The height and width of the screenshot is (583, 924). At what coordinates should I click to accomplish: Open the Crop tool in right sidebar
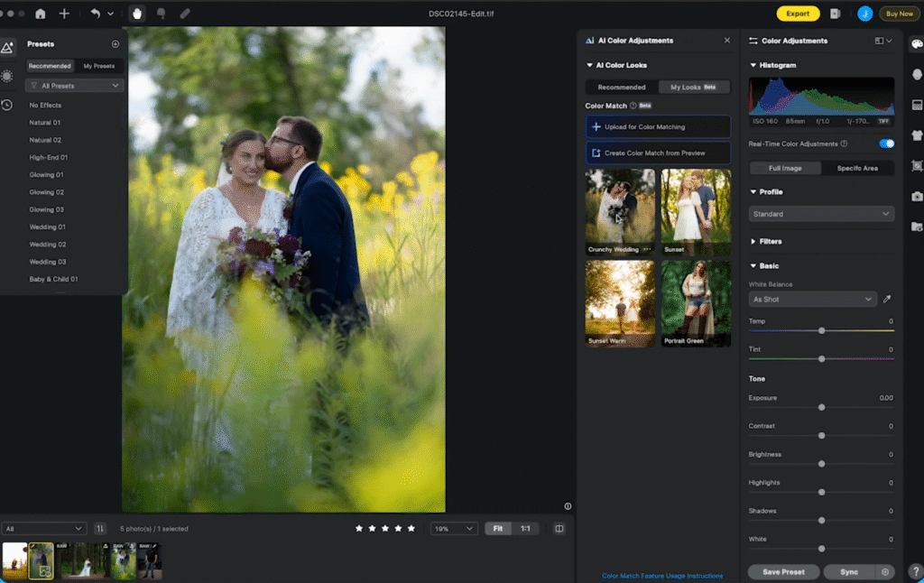tap(917, 166)
